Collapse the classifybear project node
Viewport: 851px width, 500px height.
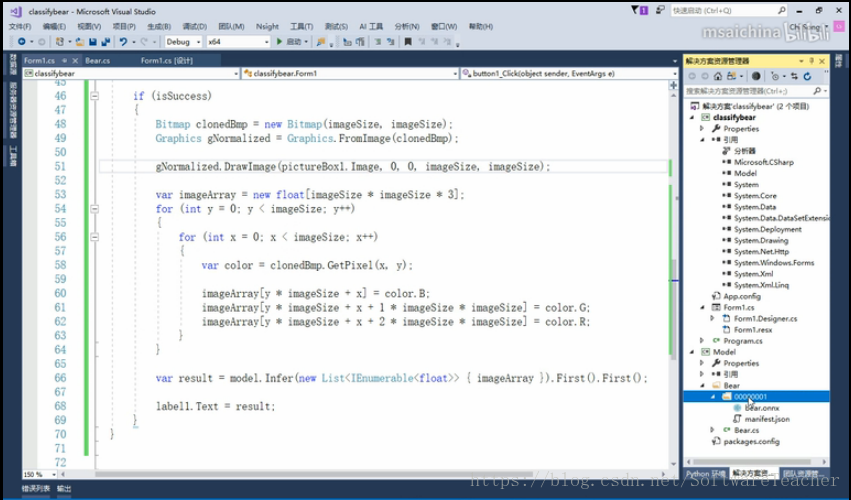coord(692,117)
